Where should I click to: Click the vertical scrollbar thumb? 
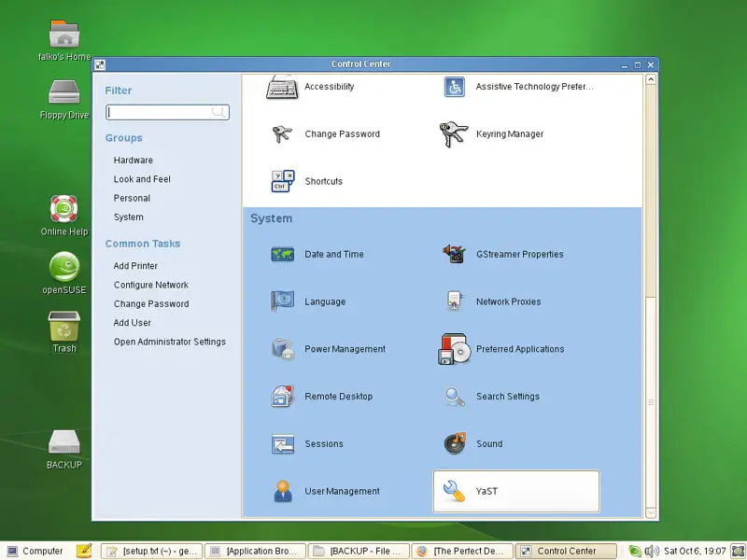[651, 402]
